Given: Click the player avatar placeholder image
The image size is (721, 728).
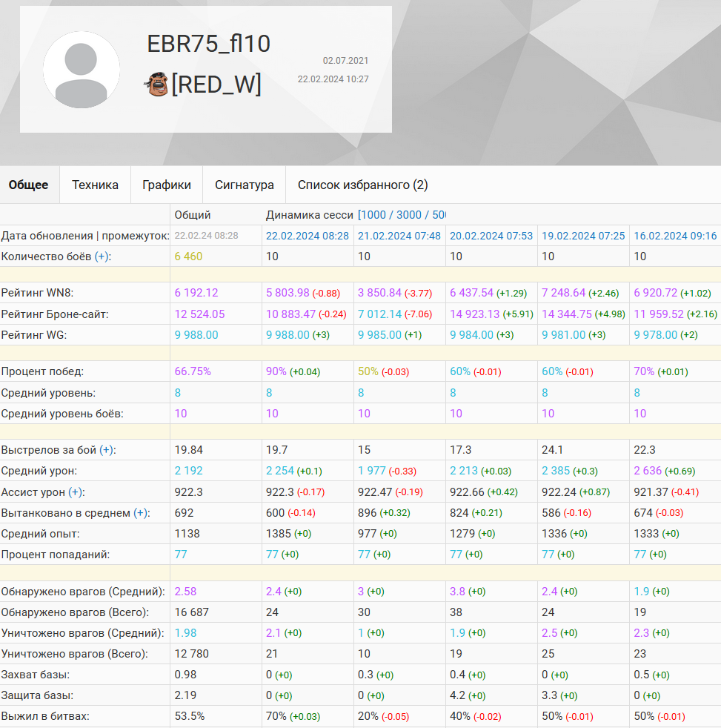Looking at the screenshot, I should pos(82,70).
